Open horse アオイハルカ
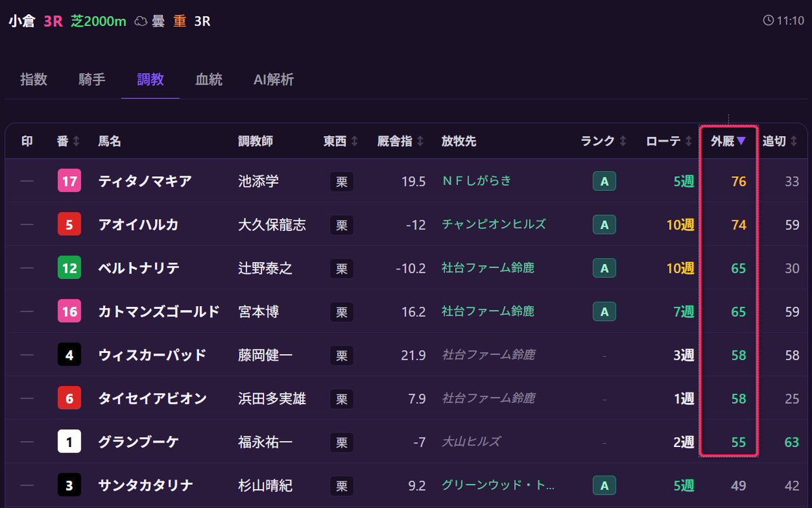 138,225
